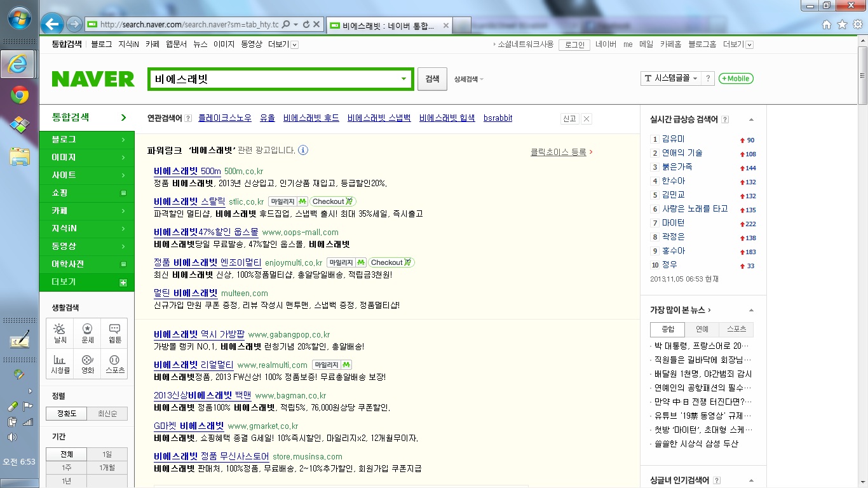Click the NAVER logo

tap(93, 79)
